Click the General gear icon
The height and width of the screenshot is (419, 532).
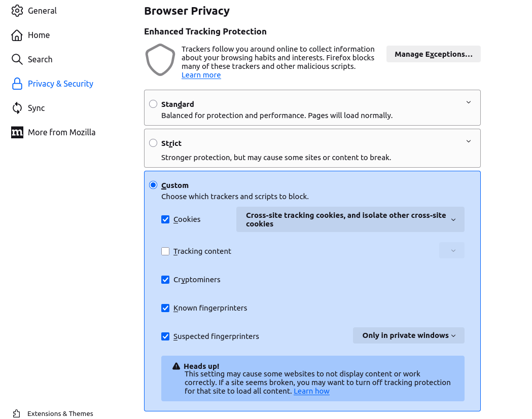tap(17, 11)
